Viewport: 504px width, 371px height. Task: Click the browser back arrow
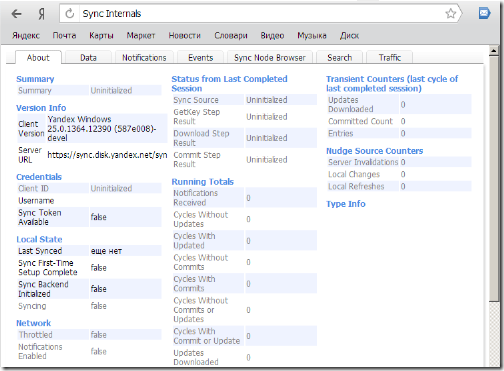pyautogui.click(x=16, y=14)
